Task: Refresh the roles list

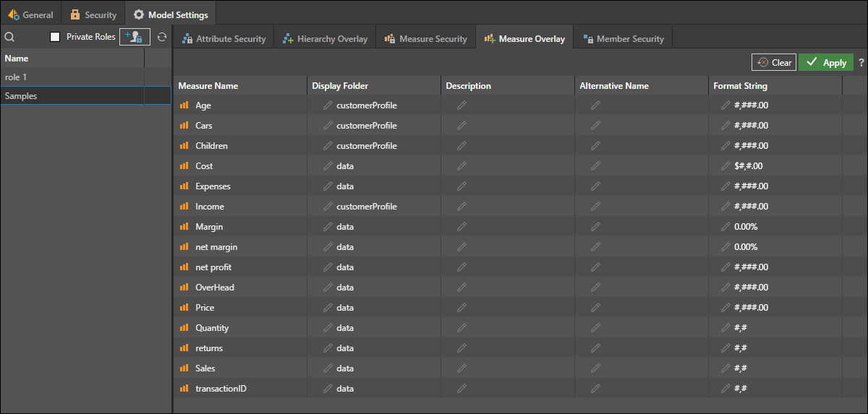Action: click(x=162, y=37)
